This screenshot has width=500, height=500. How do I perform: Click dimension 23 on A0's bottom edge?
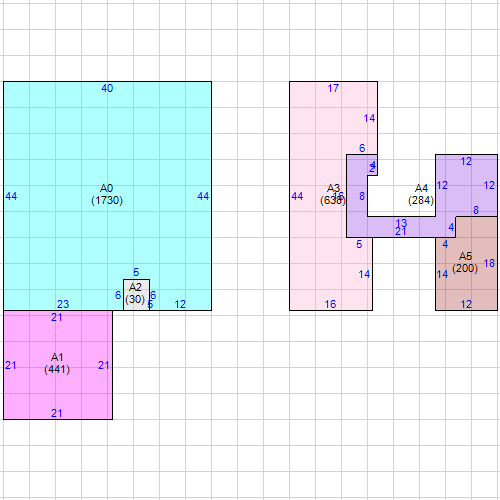pyautogui.click(x=63, y=304)
